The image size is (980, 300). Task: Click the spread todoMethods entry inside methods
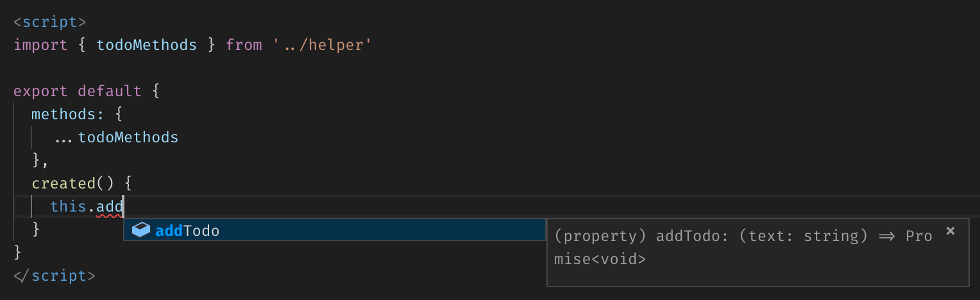coord(128,137)
